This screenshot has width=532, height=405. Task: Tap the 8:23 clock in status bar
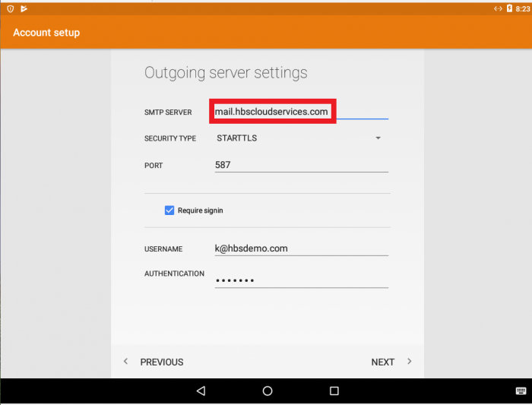(523, 9)
